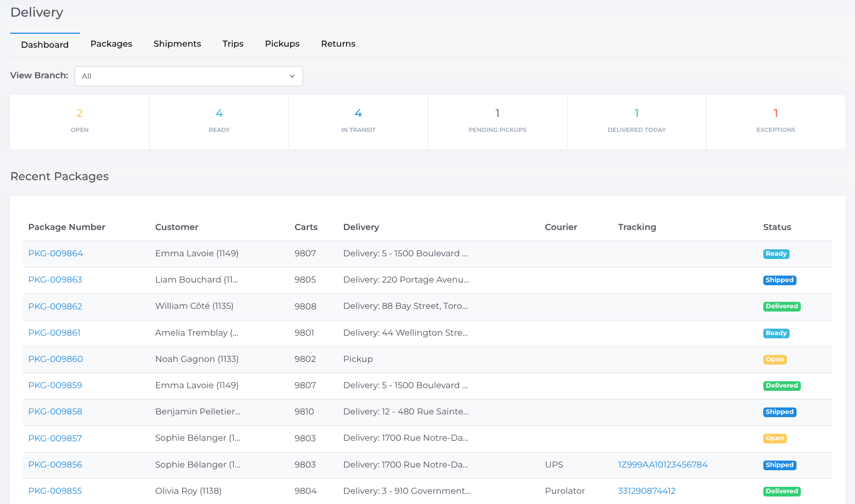This screenshot has width=855, height=504.
Task: Open the Exceptions stat card
Action: pos(776,122)
